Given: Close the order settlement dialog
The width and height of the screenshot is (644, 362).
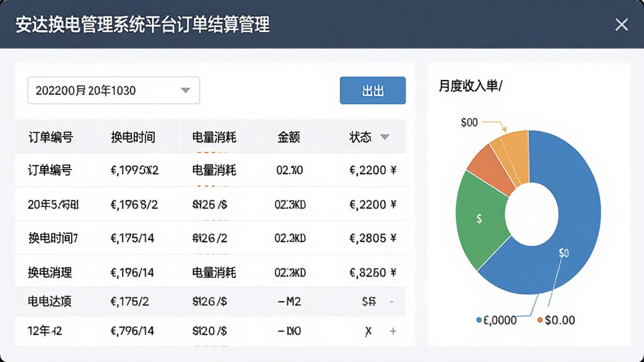Looking at the screenshot, I should pyautogui.click(x=621, y=25).
